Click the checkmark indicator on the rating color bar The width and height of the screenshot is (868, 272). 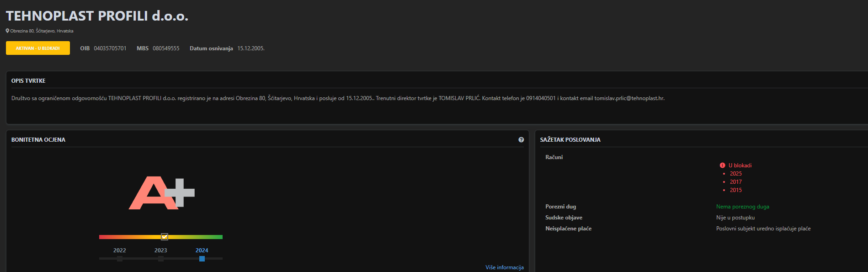point(165,237)
